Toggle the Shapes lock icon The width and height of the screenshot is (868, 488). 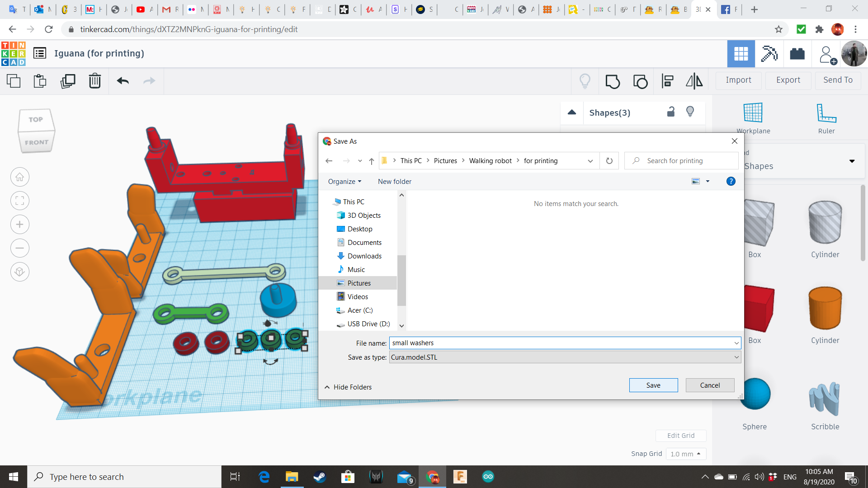[671, 112]
